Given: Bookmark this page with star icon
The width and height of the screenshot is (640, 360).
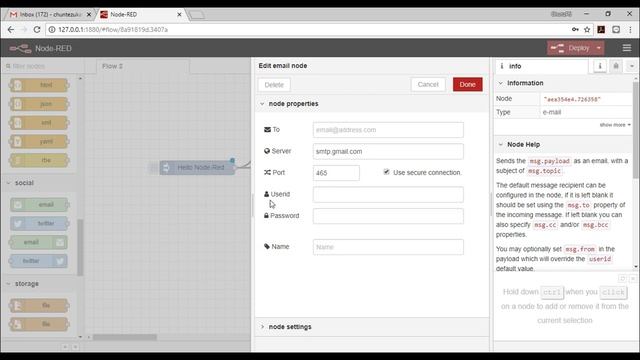Looking at the screenshot, I should (587, 29).
